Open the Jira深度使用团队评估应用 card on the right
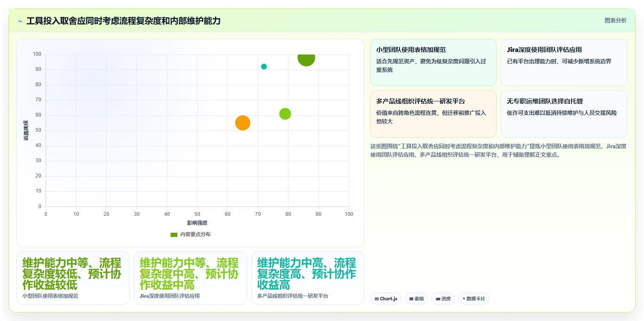644x321 pixels. coord(564,63)
